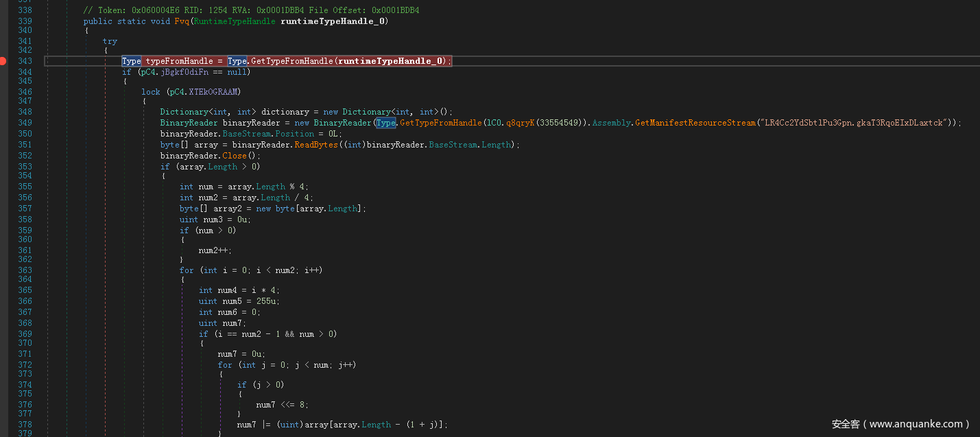Click the try keyword on line 341
The height and width of the screenshot is (437, 980).
(x=110, y=41)
